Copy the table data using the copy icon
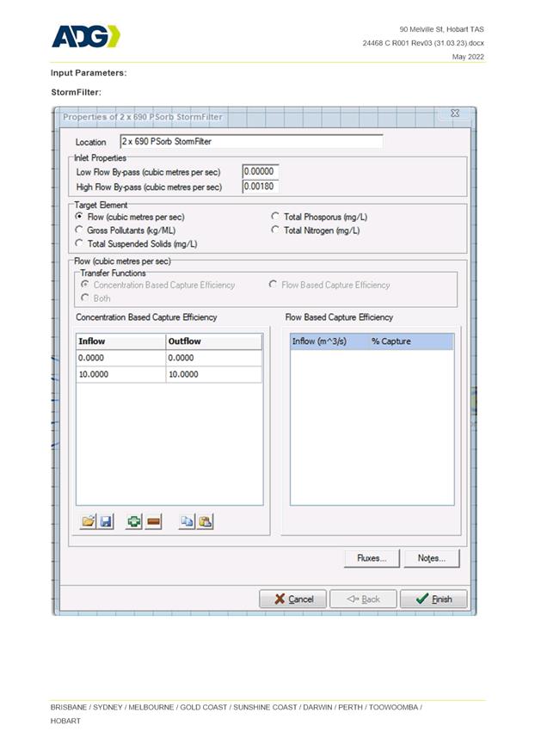Viewport: 535px width, 756px height. [x=187, y=521]
